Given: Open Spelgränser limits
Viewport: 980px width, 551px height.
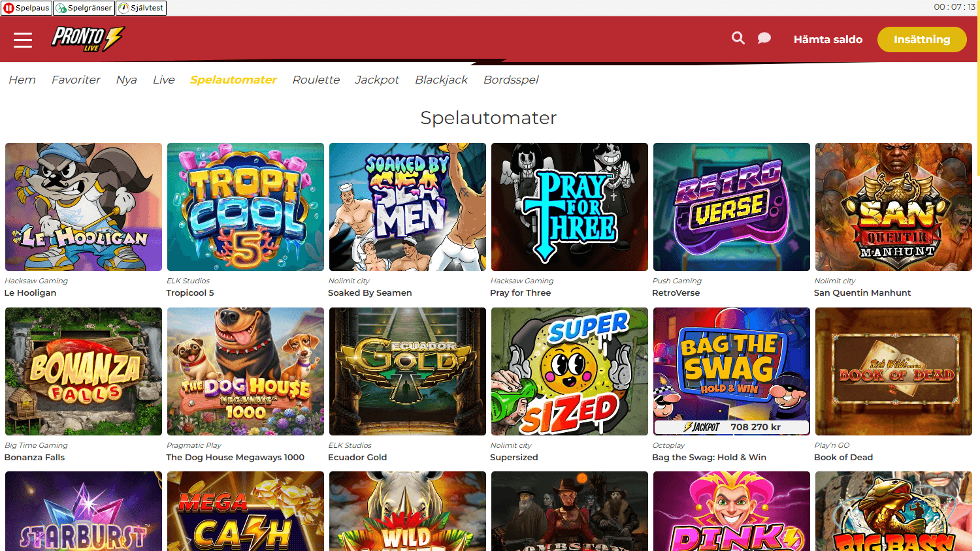Looking at the screenshot, I should click(84, 8).
